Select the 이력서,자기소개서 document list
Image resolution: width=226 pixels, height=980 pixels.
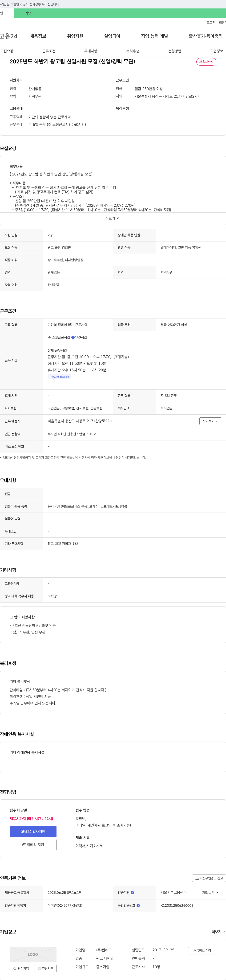coord(89,846)
